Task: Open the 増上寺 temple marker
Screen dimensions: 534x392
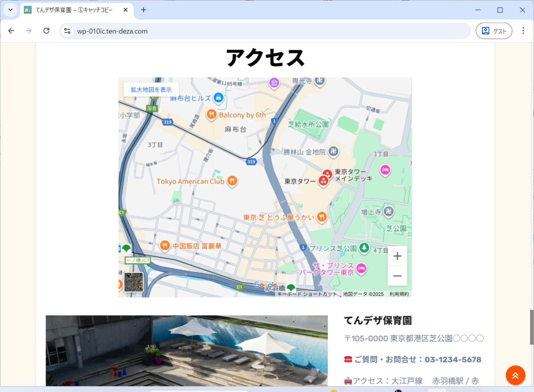Action: (x=388, y=212)
